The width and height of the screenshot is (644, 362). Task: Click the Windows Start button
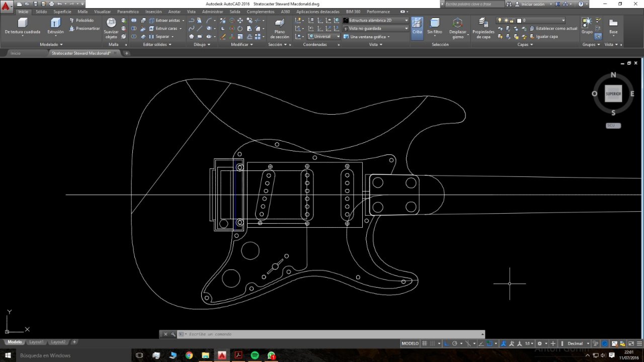coord(8,355)
